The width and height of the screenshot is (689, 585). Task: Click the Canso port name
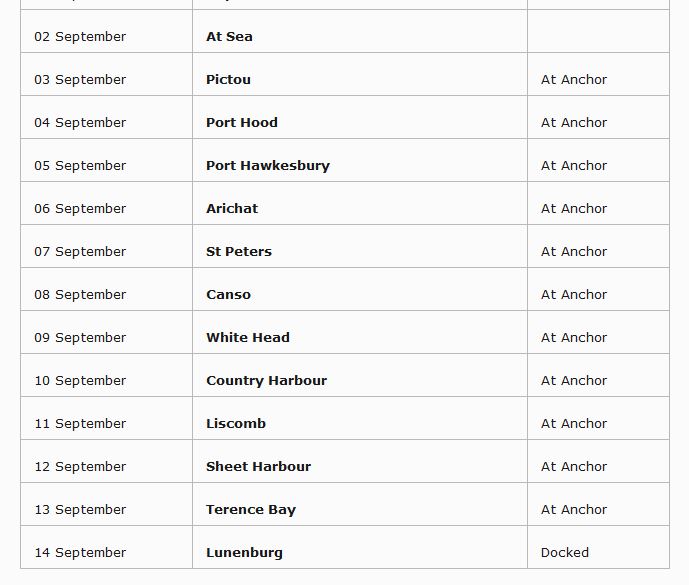(228, 295)
